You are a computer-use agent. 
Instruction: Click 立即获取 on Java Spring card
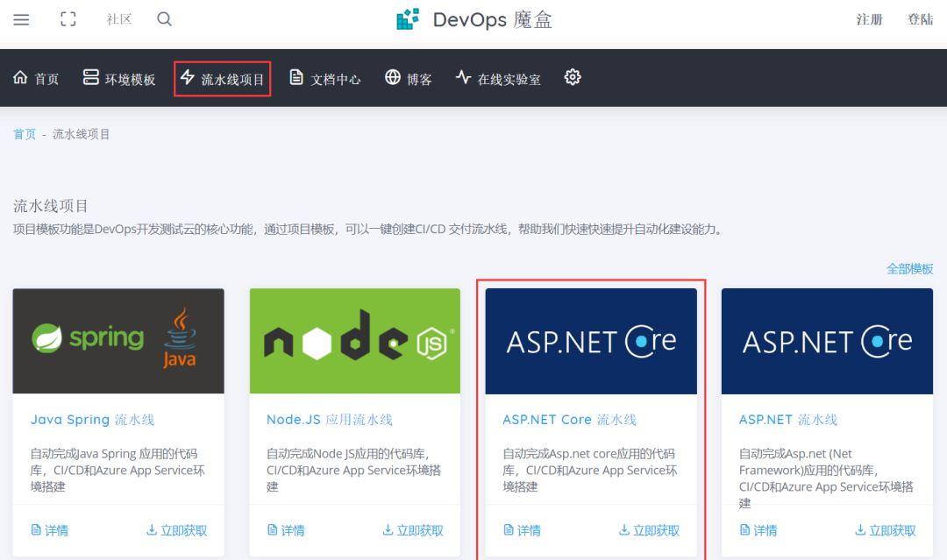click(x=177, y=530)
